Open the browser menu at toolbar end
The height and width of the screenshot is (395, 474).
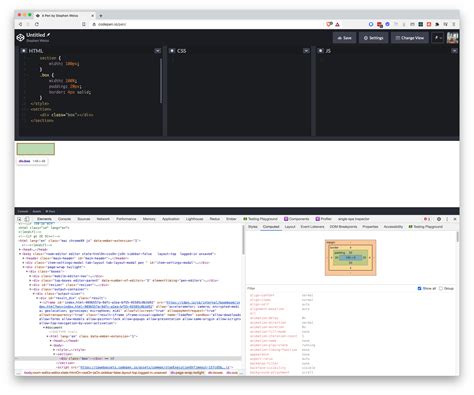(454, 24)
